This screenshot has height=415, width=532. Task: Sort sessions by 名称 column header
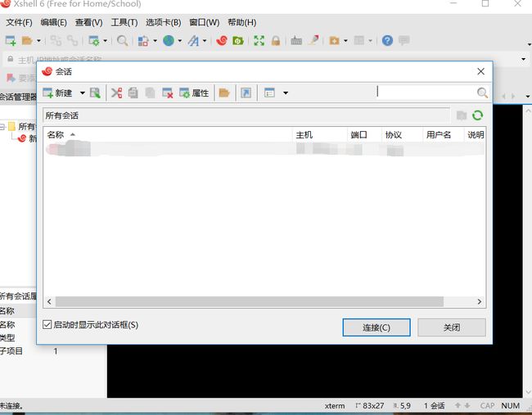[x=169, y=135]
